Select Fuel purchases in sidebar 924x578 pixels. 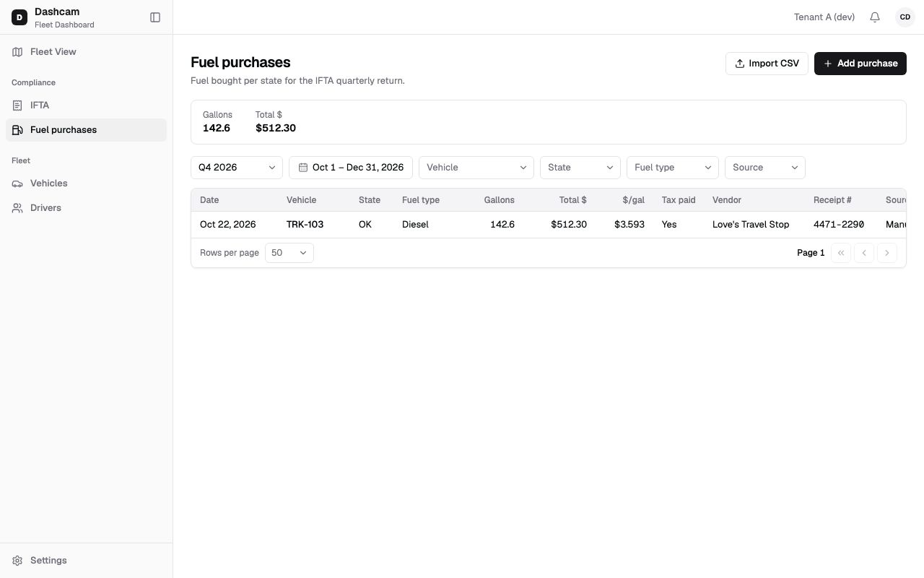(x=87, y=130)
